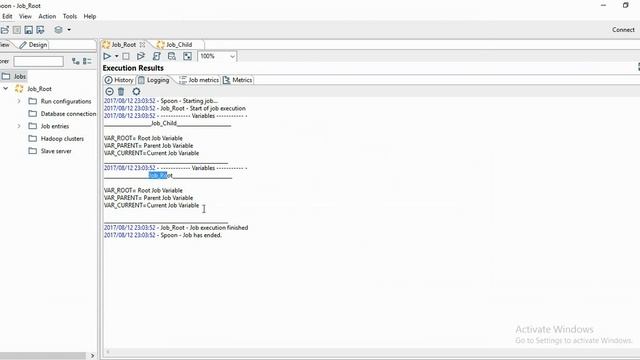
Task: Click the perspective layers icon
Action: pos(58,30)
